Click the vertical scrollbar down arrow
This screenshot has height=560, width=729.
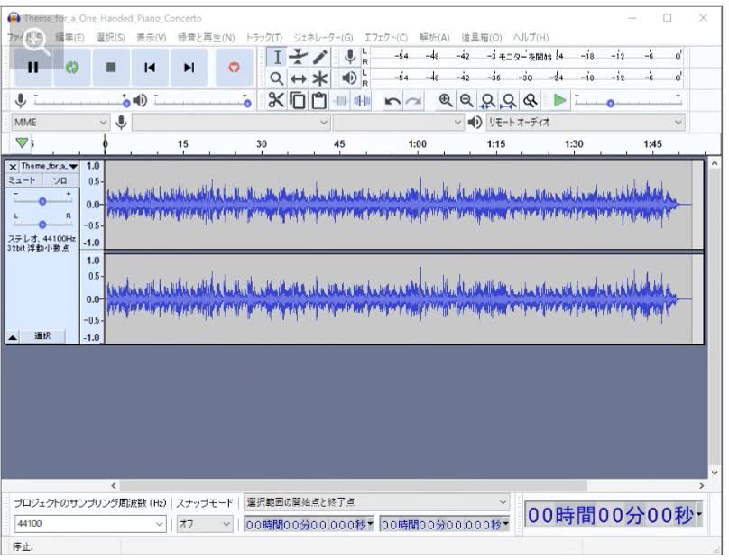coord(715,473)
